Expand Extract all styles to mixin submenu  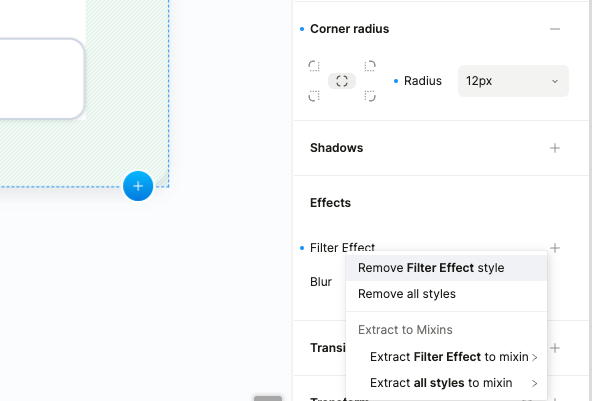pyautogui.click(x=453, y=383)
